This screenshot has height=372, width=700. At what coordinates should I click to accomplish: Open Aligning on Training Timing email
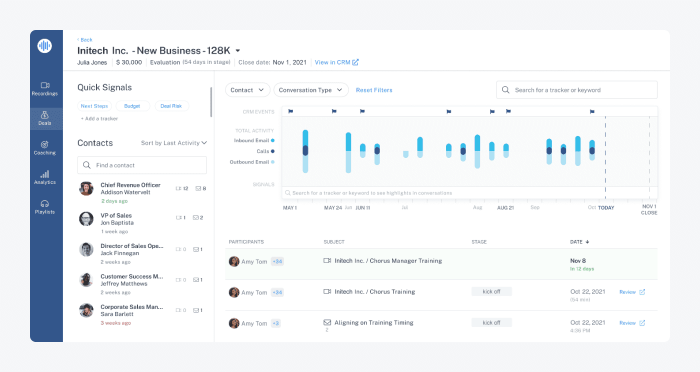[374, 322]
